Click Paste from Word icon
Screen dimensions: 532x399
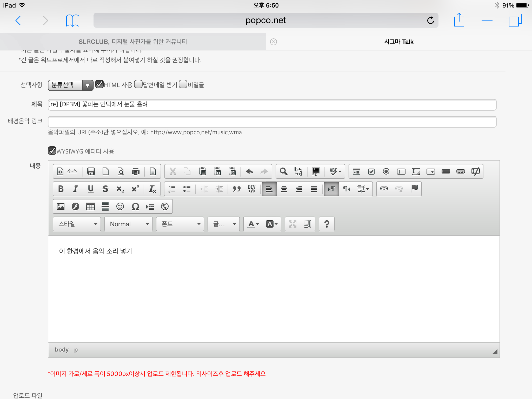tap(232, 171)
